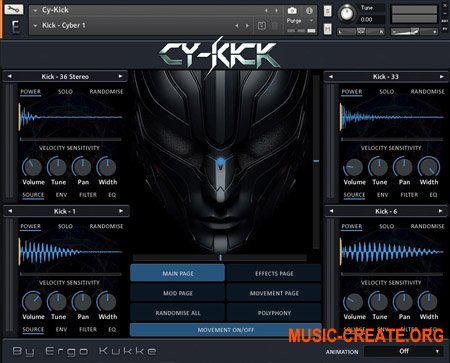The width and height of the screenshot is (450, 363).
Task: Open the Kick - 6 sample selector
Action: 386,211
